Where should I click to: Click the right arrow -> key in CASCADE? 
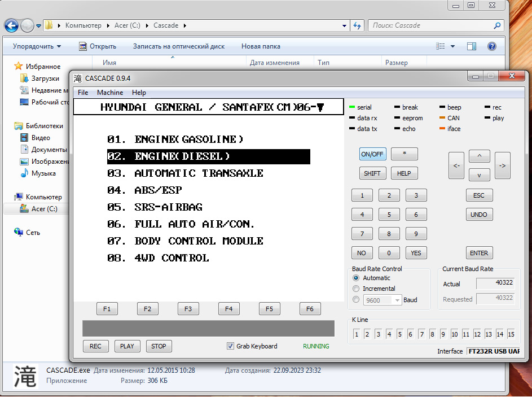point(503,165)
